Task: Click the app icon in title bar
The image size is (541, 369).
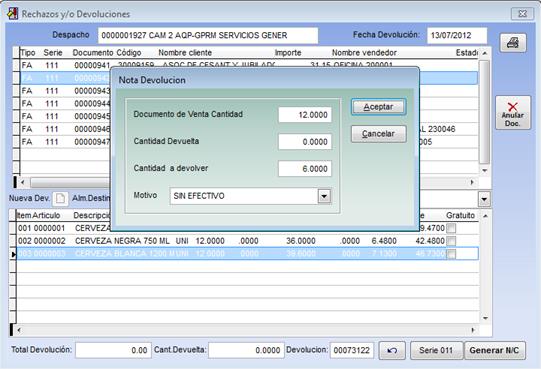Action: click(x=12, y=14)
